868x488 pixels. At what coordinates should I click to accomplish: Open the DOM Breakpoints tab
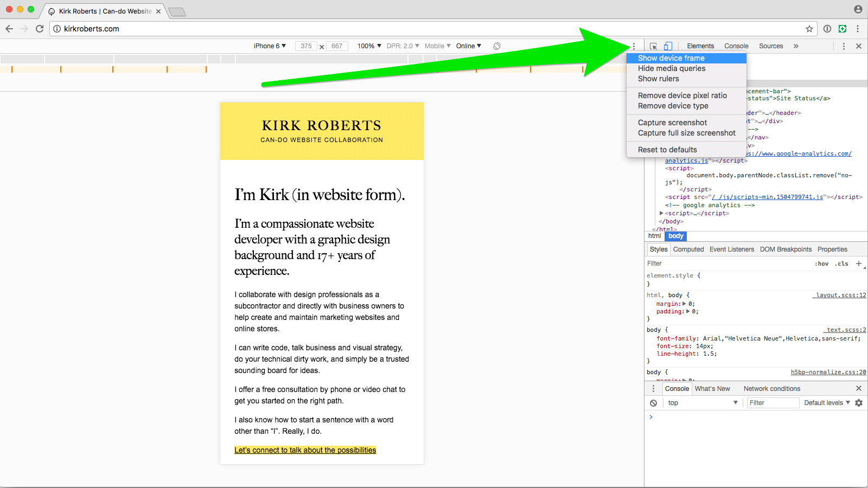786,249
